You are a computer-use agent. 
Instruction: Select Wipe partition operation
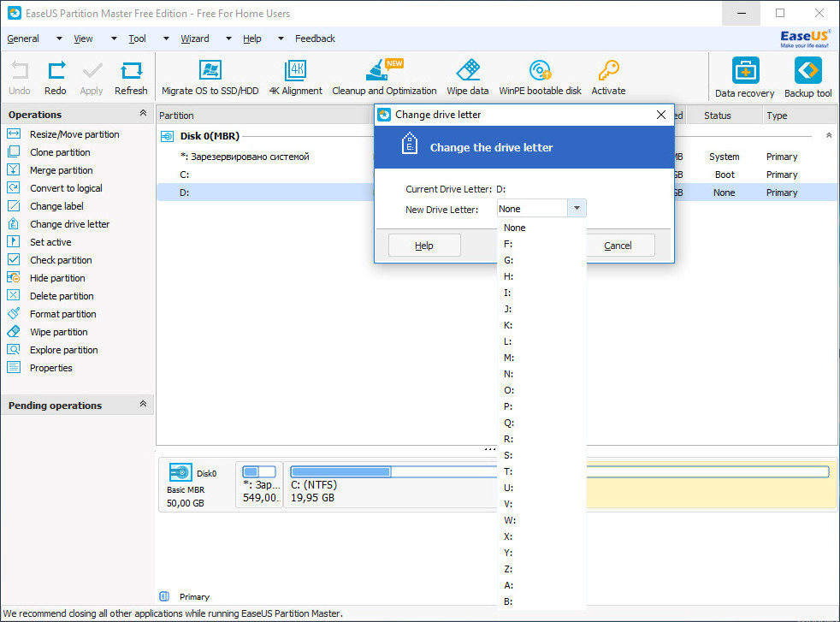click(58, 332)
